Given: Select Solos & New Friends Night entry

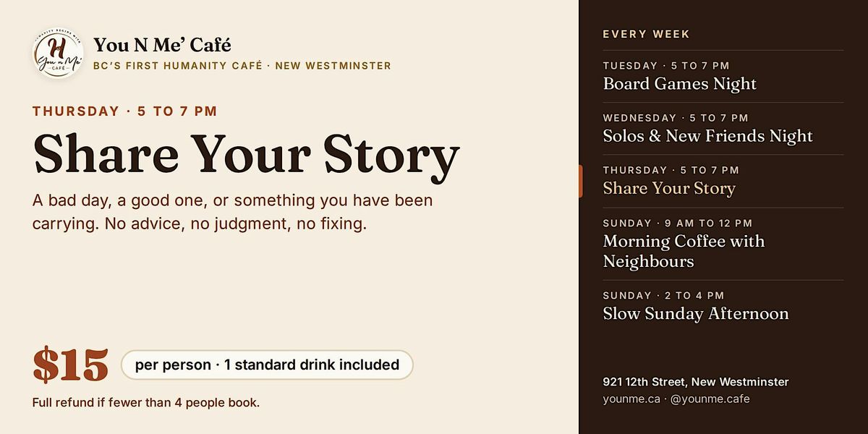Looking at the screenshot, I should tap(723, 128).
